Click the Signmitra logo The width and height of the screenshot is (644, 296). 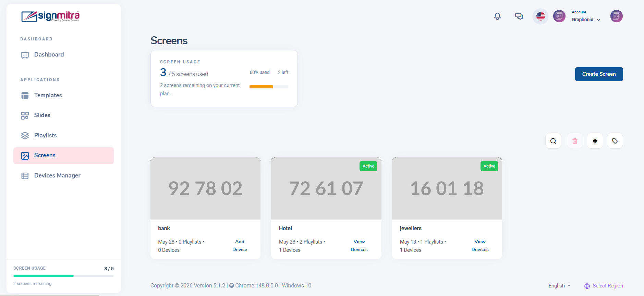tap(50, 16)
